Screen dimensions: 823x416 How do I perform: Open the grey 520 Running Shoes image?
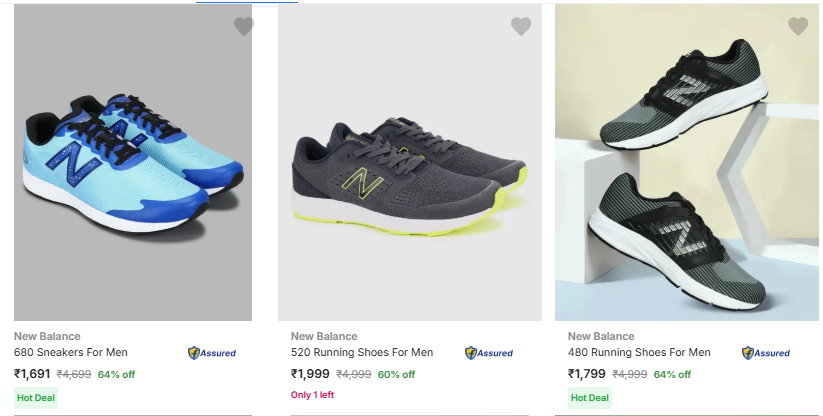coord(409,160)
